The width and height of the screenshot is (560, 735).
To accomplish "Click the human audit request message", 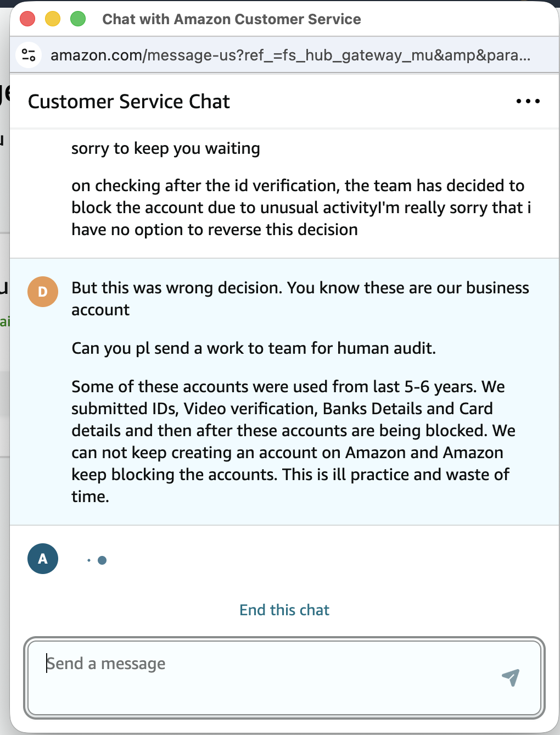I will click(x=254, y=348).
